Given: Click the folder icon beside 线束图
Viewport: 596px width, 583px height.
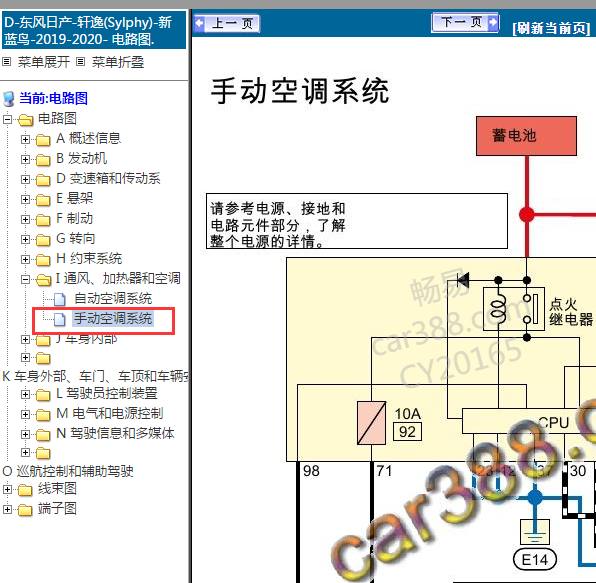Looking at the screenshot, I should 25,490.
